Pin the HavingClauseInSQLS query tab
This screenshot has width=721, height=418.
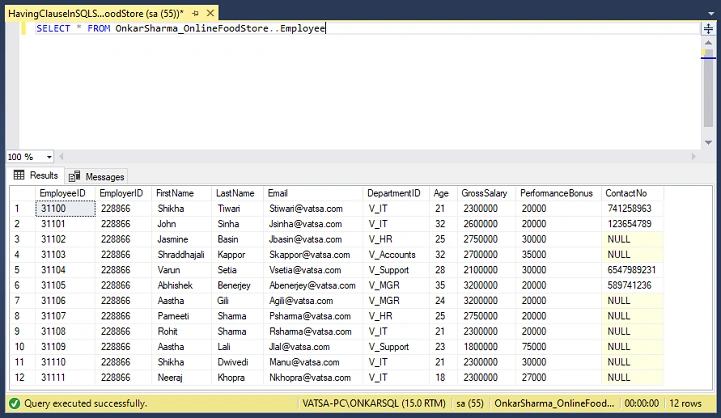point(195,13)
